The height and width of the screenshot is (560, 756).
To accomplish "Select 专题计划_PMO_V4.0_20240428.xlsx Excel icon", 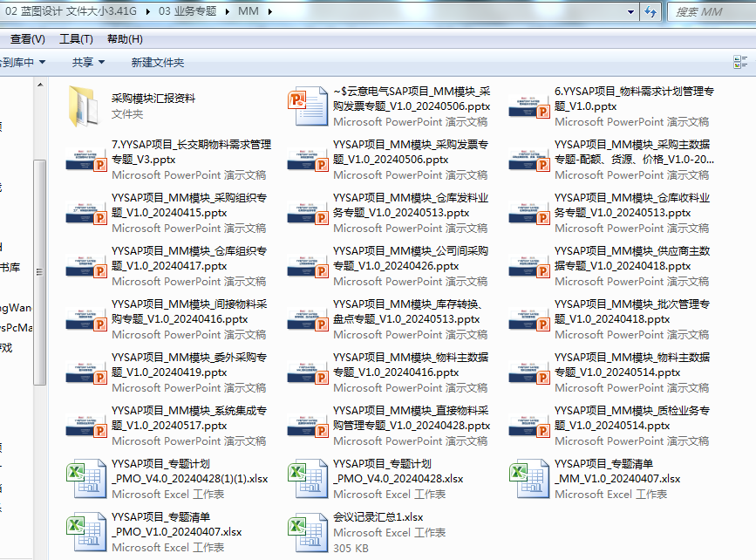I will (x=307, y=478).
